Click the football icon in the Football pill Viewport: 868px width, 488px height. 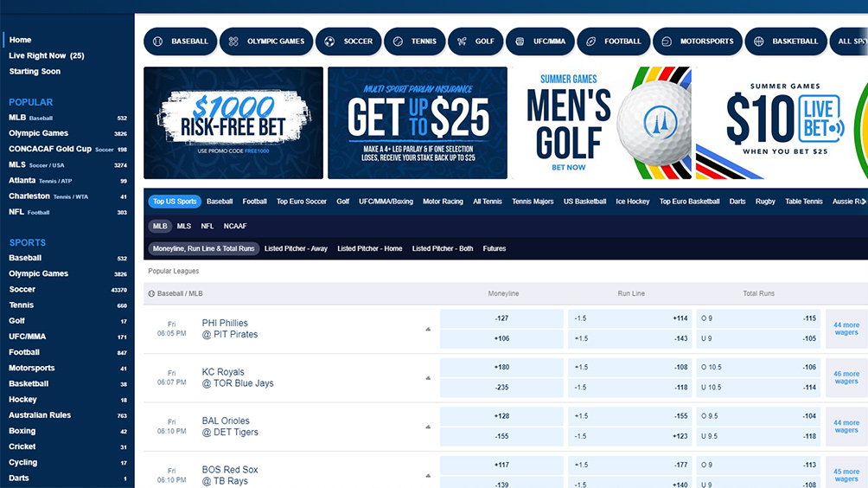591,42
